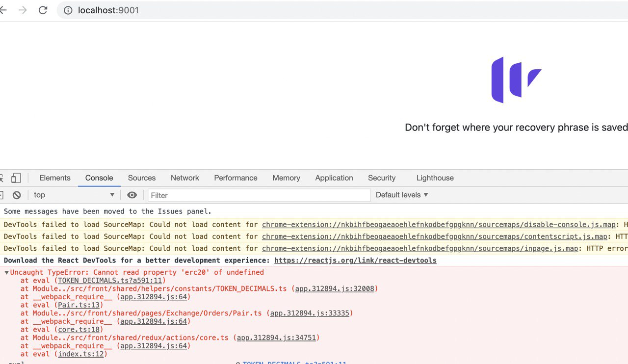
Task: Switch to the Security tab
Action: [x=382, y=178]
